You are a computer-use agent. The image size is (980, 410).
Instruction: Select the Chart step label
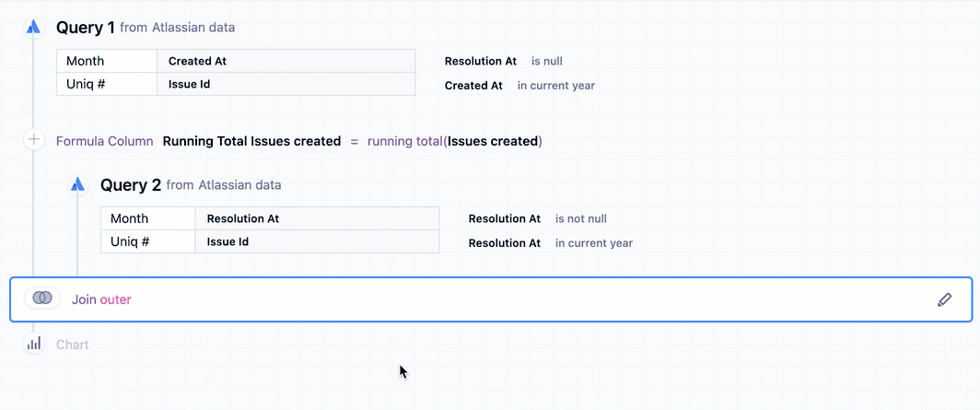(x=73, y=345)
